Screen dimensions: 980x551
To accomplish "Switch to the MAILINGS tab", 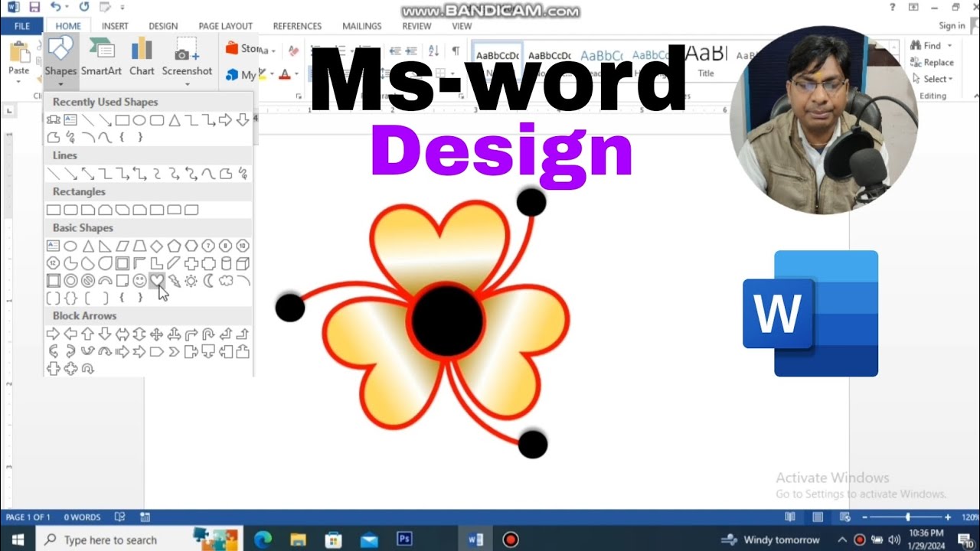I will 362,26.
